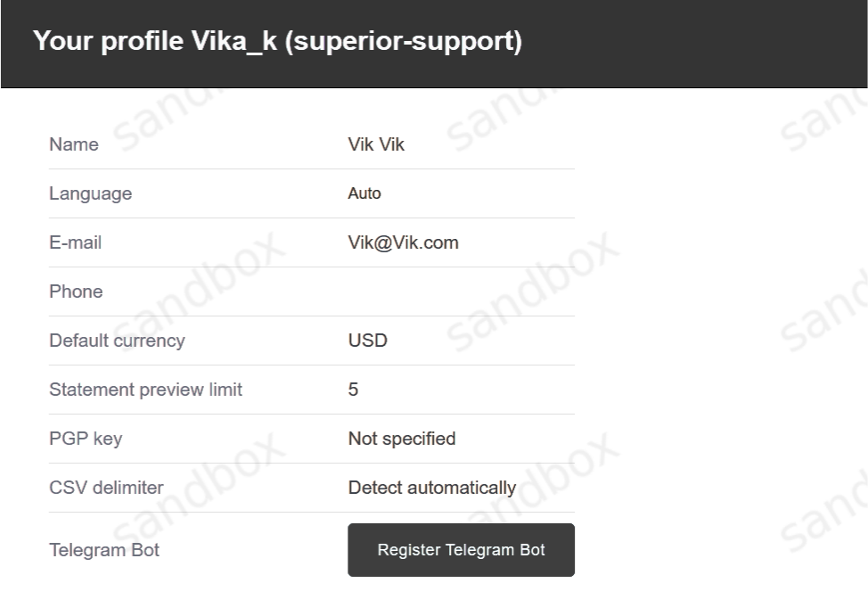Click the Language row label
The width and height of the screenshot is (868, 616).
tap(90, 193)
